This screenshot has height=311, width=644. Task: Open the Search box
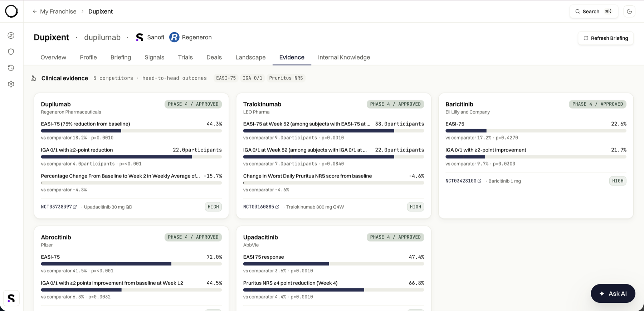click(x=594, y=11)
